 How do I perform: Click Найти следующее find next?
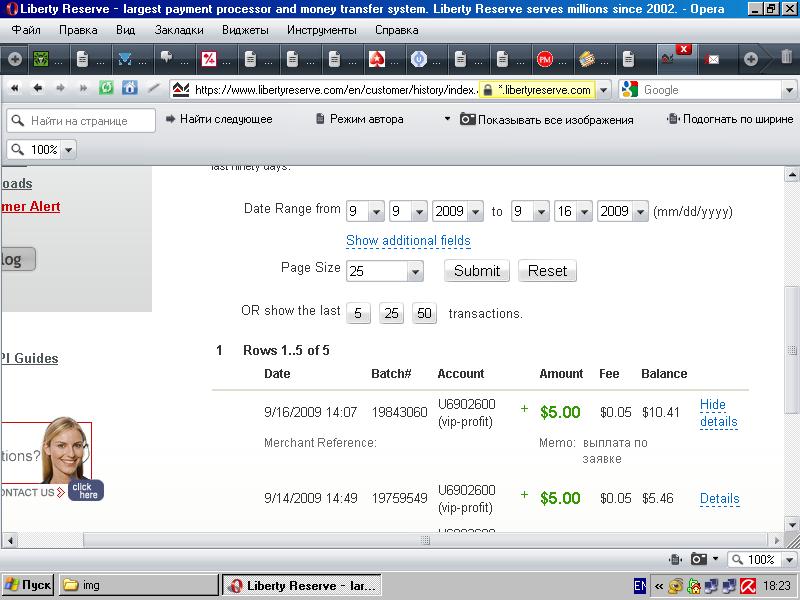coord(219,119)
